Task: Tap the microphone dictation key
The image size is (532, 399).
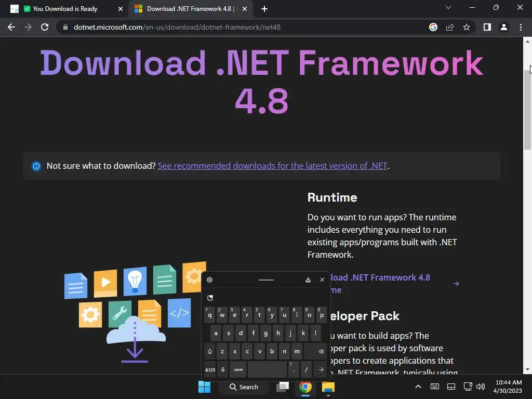Action: tap(223, 370)
